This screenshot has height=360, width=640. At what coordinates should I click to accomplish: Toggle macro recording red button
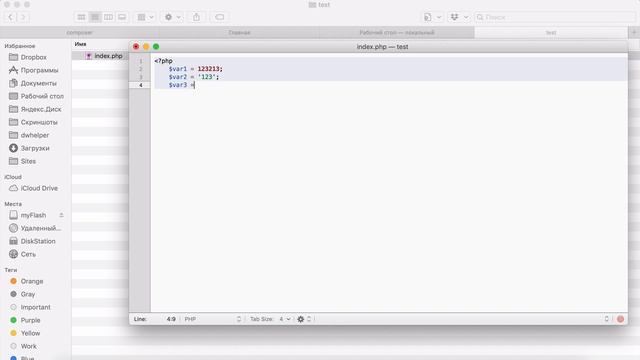(x=620, y=319)
